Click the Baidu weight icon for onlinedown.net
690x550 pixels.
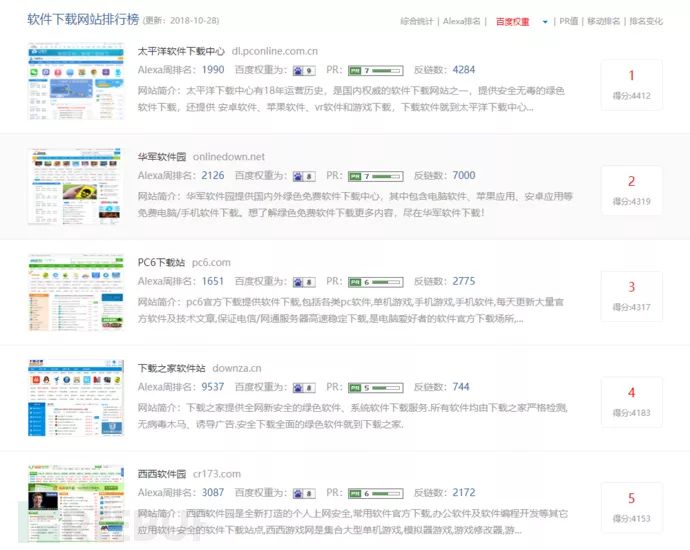[x=304, y=176]
